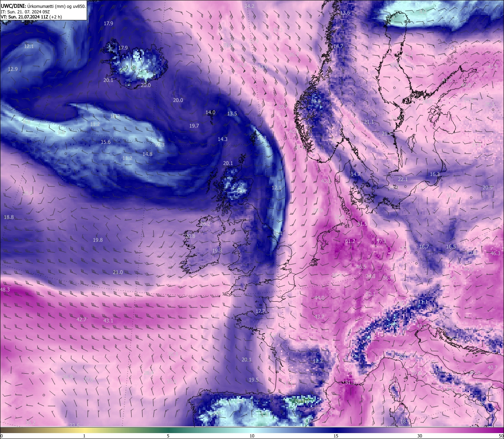Click the 46.3 value at the right edge
The width and height of the screenshot is (504, 439).
(496, 254)
